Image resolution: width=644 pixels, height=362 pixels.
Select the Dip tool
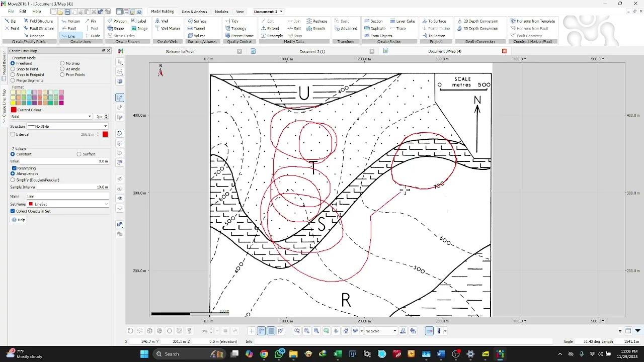point(11,21)
